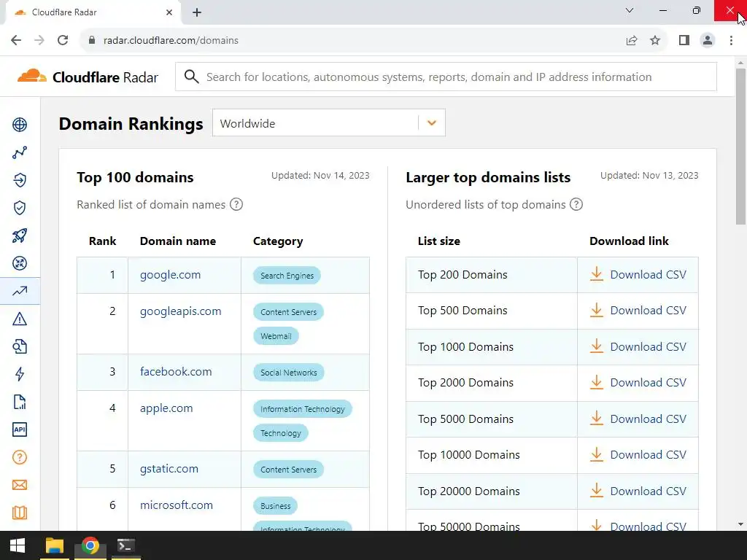
Task: Click the Search Engines category tag
Action: pos(287,275)
